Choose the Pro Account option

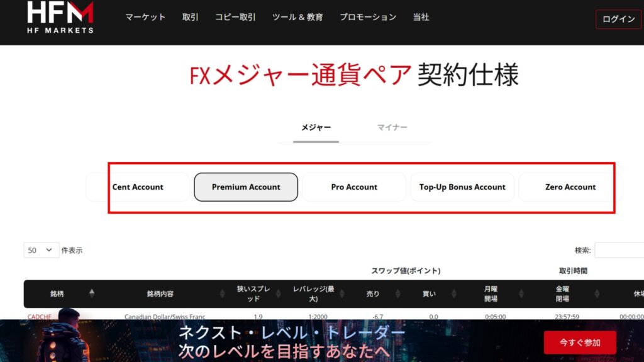click(354, 187)
